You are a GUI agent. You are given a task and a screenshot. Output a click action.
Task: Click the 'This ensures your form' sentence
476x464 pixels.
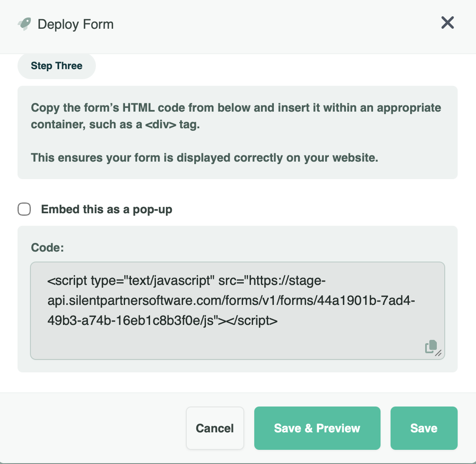(x=204, y=158)
